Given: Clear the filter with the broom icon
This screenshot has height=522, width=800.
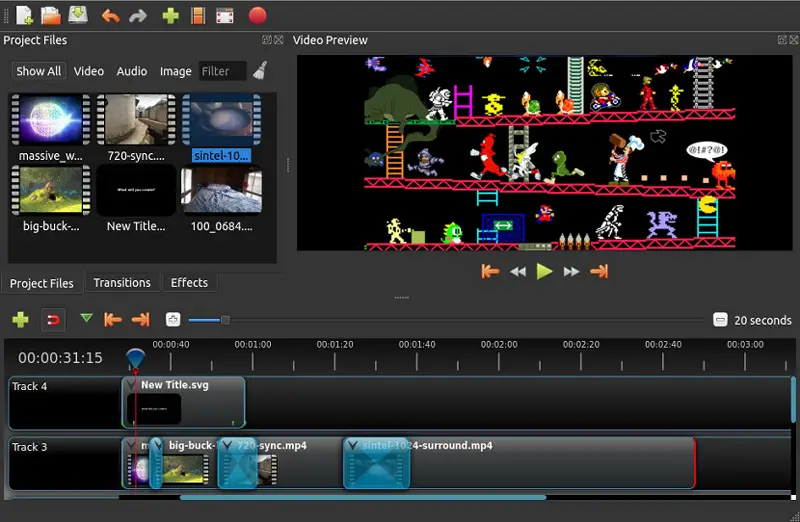Looking at the screenshot, I should point(260,71).
